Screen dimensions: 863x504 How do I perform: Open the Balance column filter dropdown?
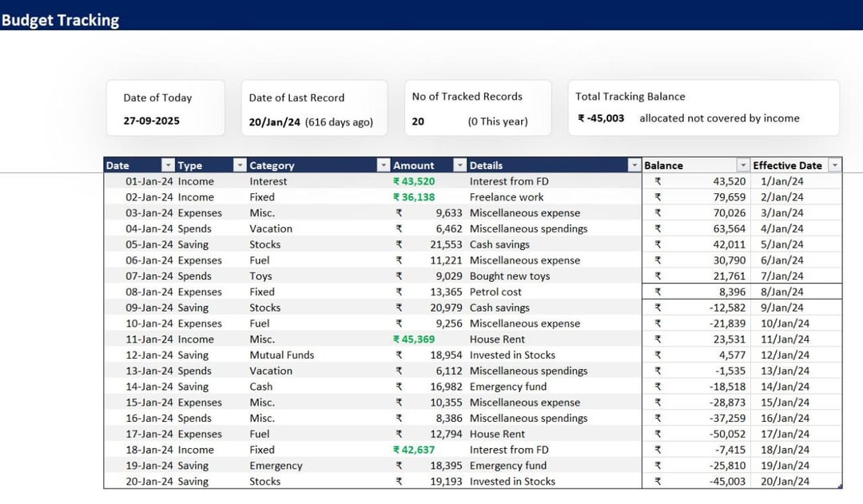pyautogui.click(x=744, y=165)
